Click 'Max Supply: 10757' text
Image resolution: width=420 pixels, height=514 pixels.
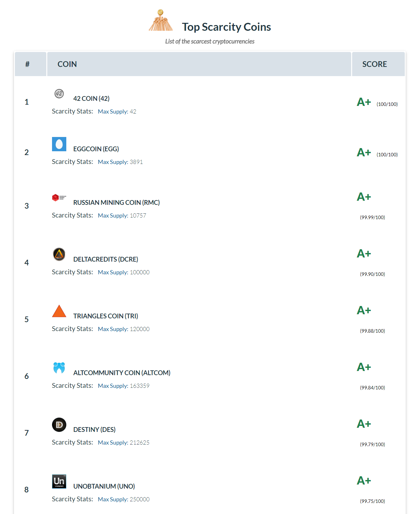(122, 216)
